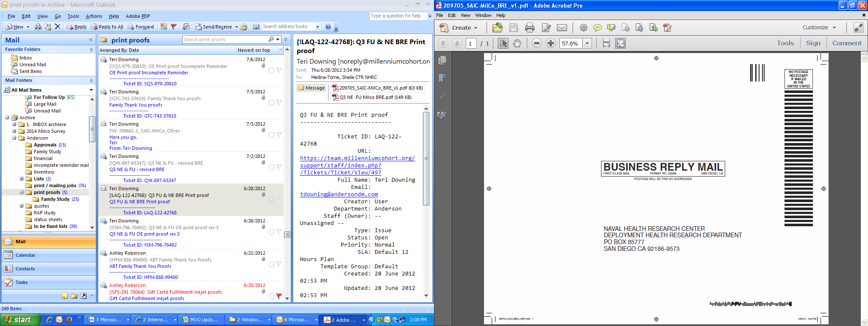
Task: Expand the quotes folder
Action: [21, 206]
